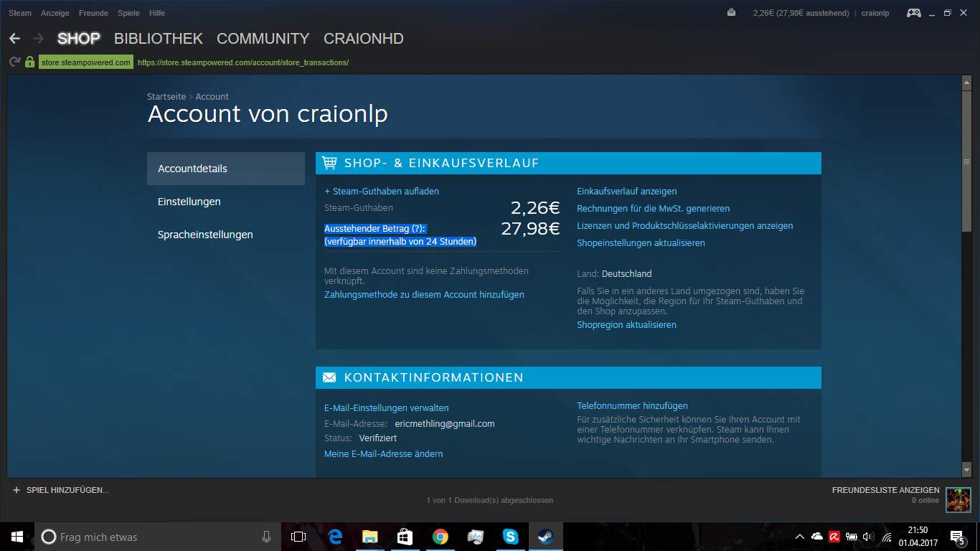This screenshot has width=980, height=551.
Task: Click the page scrollbar down arrow
Action: click(966, 470)
